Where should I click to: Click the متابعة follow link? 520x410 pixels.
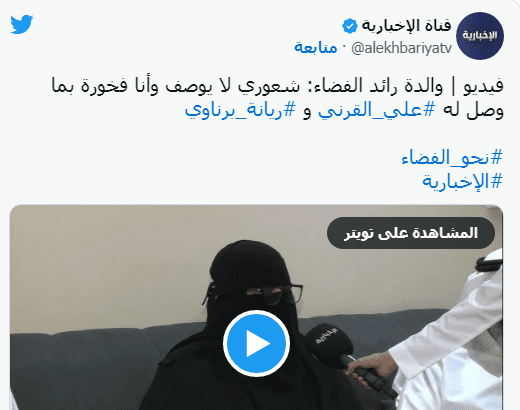[x=316, y=48]
